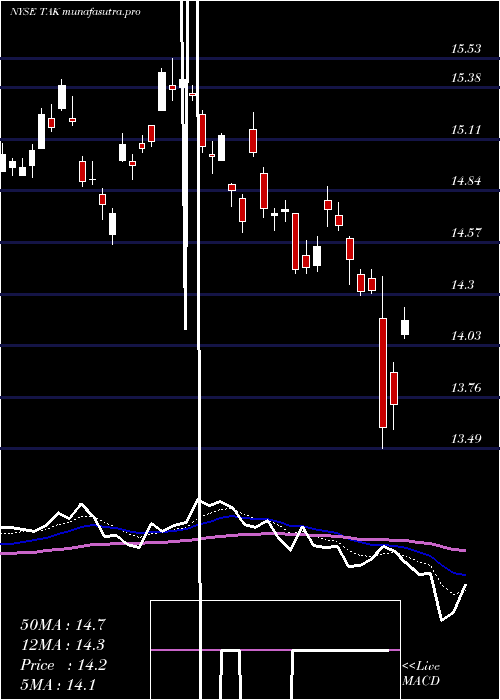Click the 13.76 price level label
The height and width of the screenshot is (700, 500).
(466, 388)
